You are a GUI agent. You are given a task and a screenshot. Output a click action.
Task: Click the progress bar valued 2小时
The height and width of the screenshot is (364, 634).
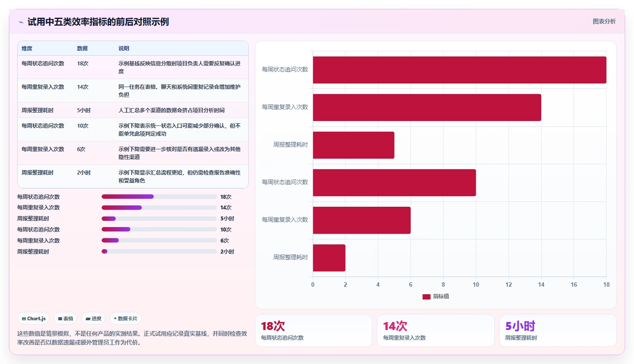coord(159,252)
